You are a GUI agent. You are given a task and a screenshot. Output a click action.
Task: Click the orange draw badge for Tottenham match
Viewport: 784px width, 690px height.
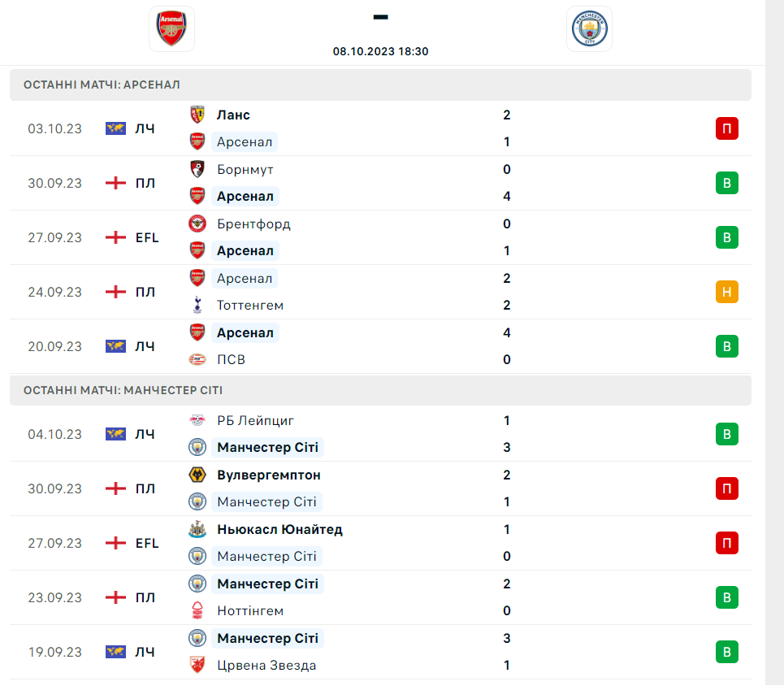tap(726, 292)
